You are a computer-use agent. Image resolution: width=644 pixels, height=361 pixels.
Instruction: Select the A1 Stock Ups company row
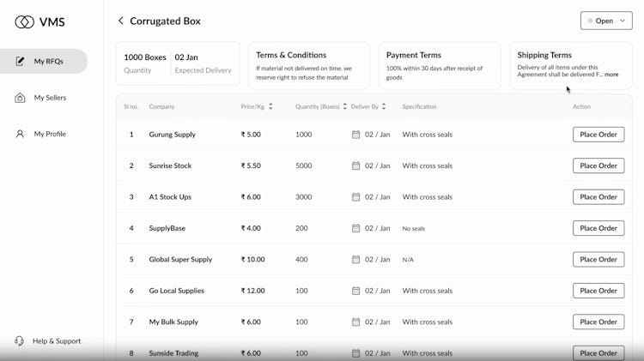click(x=170, y=197)
